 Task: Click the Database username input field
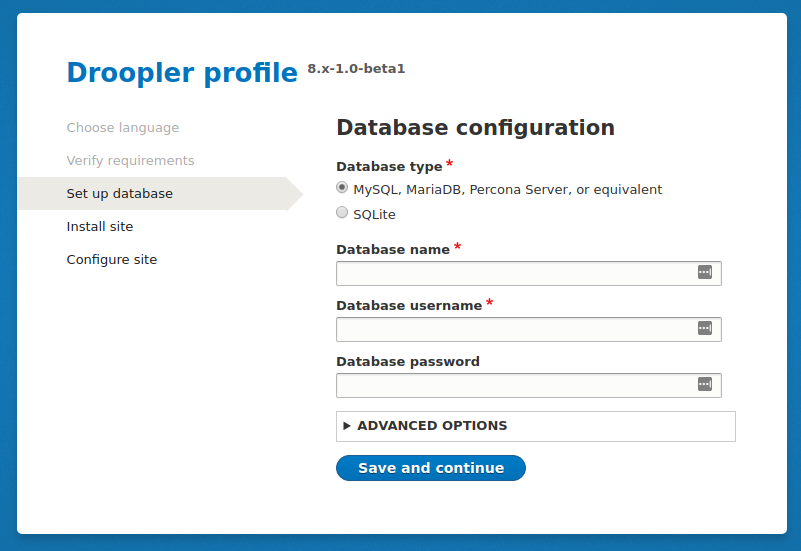[529, 329]
